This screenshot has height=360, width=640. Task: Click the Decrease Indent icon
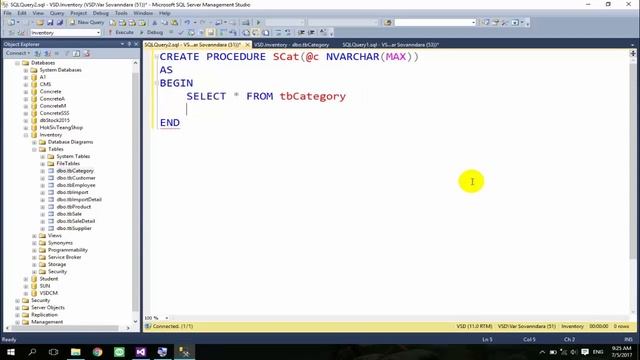coord(301,32)
